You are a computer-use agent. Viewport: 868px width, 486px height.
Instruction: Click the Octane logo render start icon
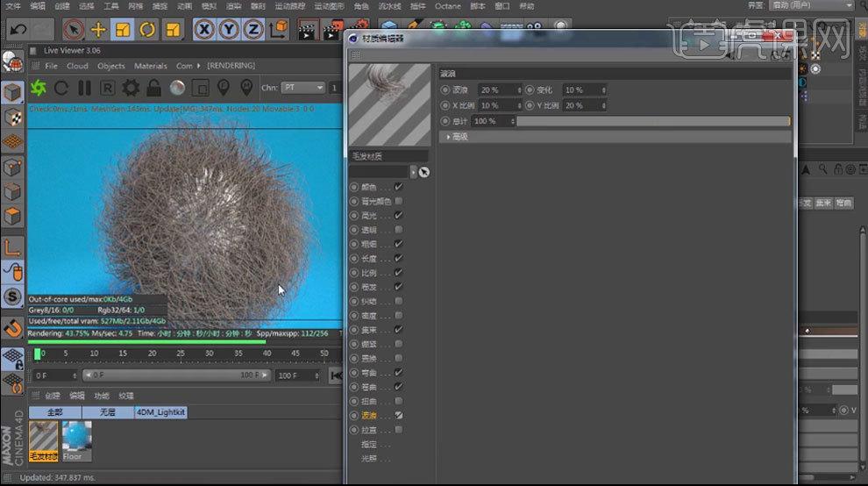39,88
